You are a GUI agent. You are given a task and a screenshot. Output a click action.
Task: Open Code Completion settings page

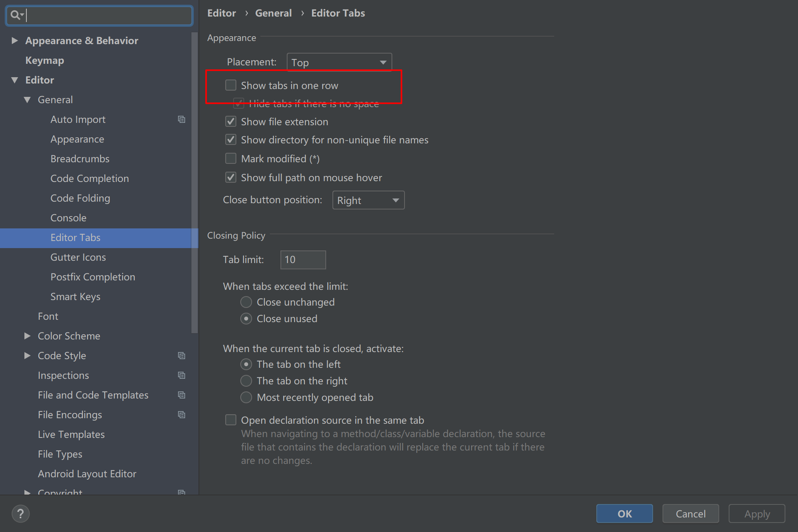point(89,178)
